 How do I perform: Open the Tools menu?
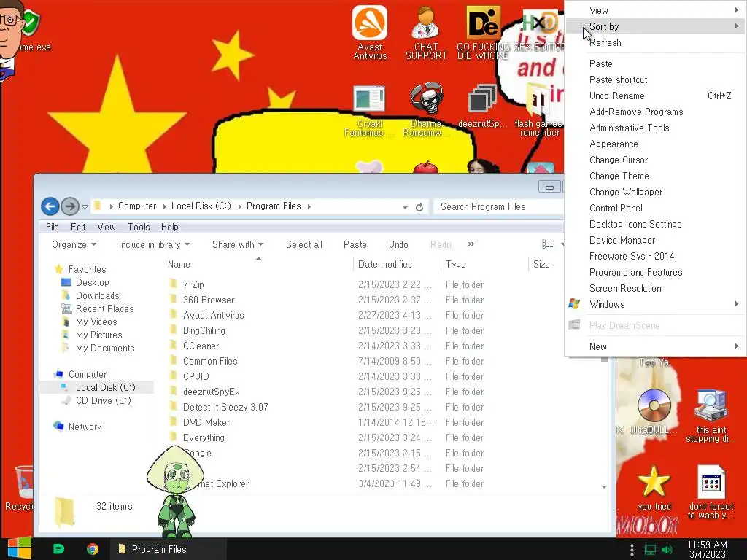139,227
